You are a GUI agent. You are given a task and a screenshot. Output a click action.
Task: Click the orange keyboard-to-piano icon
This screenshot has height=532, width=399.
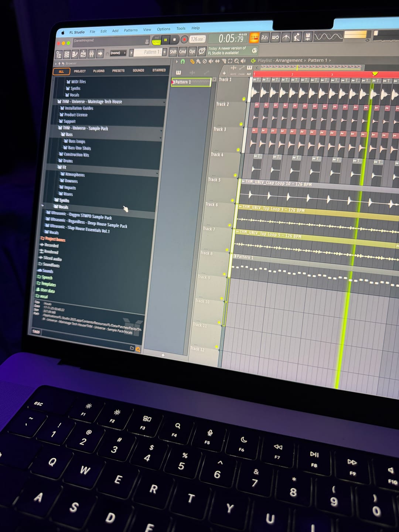(254, 38)
